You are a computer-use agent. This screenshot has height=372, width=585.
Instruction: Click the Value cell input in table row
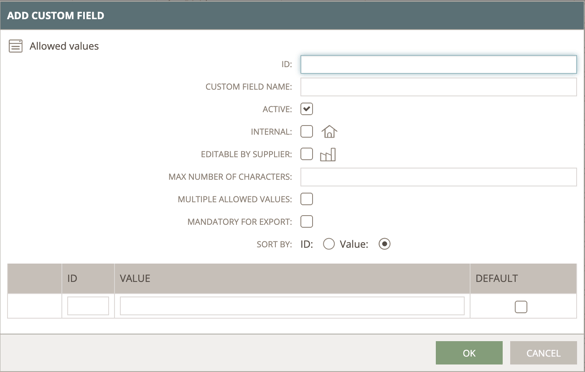tap(292, 306)
